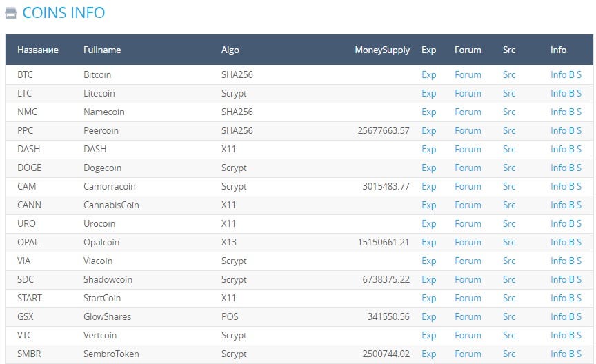Visit the Forum link for DASH
This screenshot has width=596, height=364.
click(468, 150)
